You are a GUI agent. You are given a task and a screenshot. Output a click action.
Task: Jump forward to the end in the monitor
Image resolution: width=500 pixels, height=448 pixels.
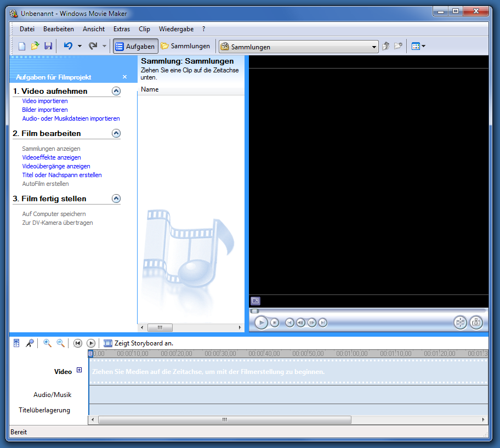click(x=323, y=322)
